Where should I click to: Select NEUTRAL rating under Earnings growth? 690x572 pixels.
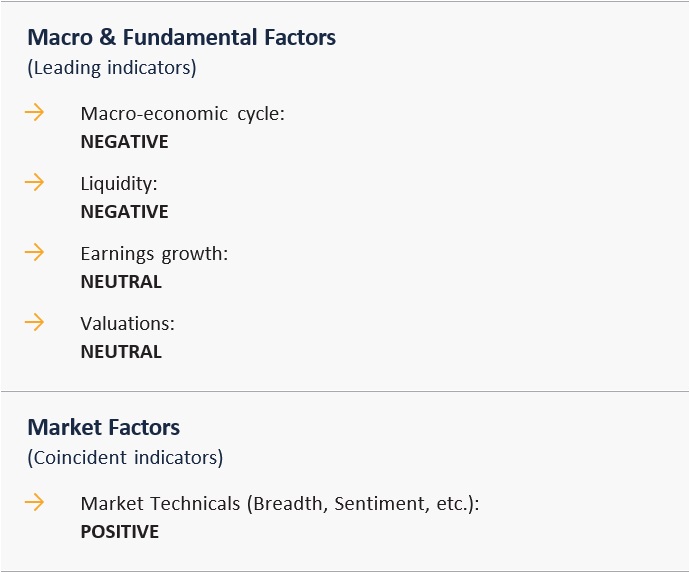pyautogui.click(x=120, y=282)
